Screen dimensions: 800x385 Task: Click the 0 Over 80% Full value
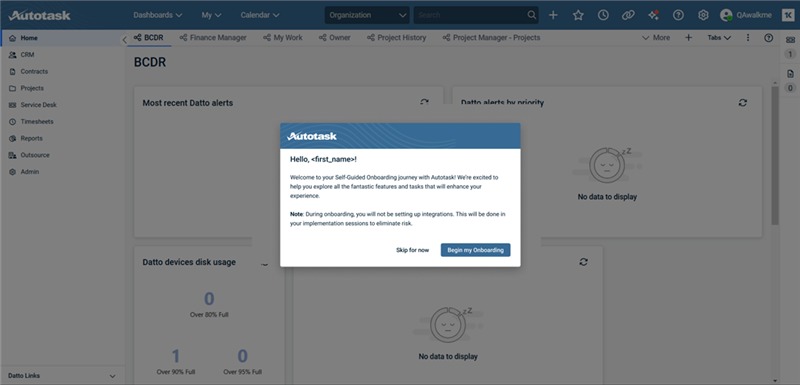click(209, 298)
